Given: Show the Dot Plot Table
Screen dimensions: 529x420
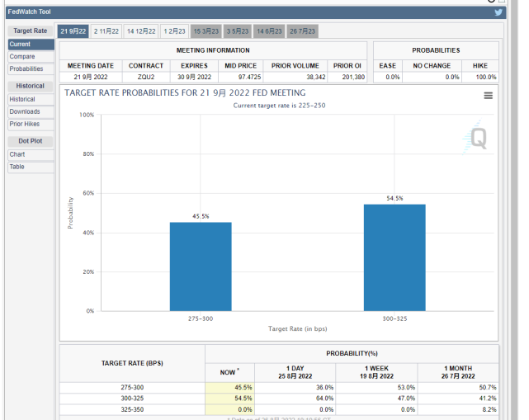Looking at the screenshot, I should pos(17,167).
